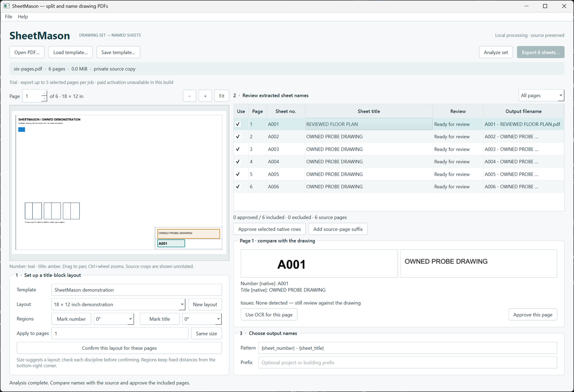Click the Sheet title column header

tap(369, 111)
